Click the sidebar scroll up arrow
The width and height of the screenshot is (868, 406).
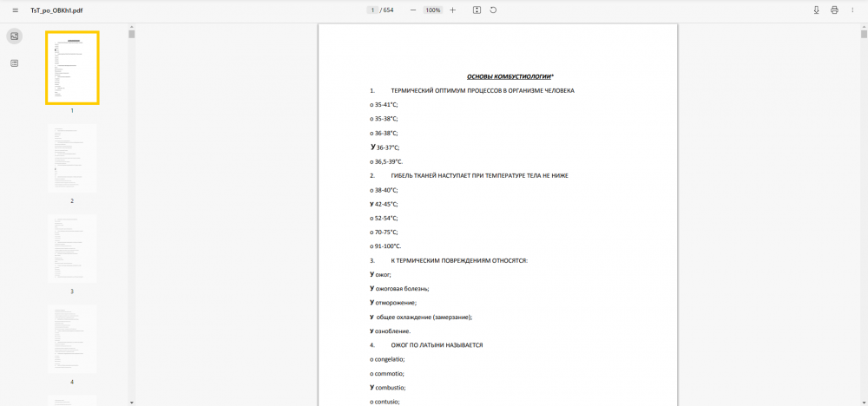132,26
